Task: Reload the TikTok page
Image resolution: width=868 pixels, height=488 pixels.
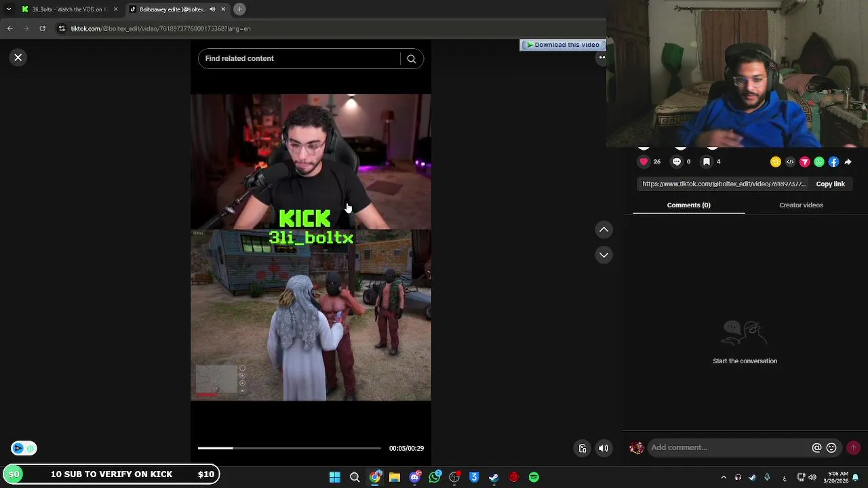Action: click(42, 28)
